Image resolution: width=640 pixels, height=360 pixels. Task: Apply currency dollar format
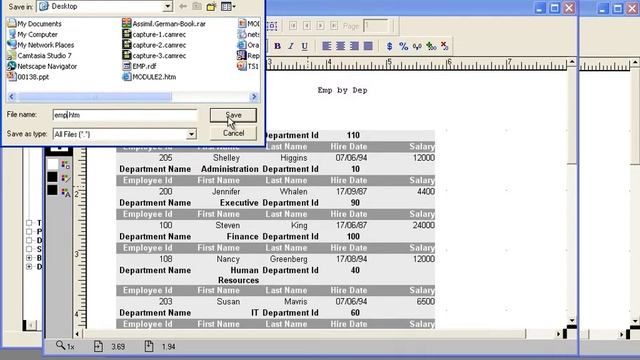(389, 46)
